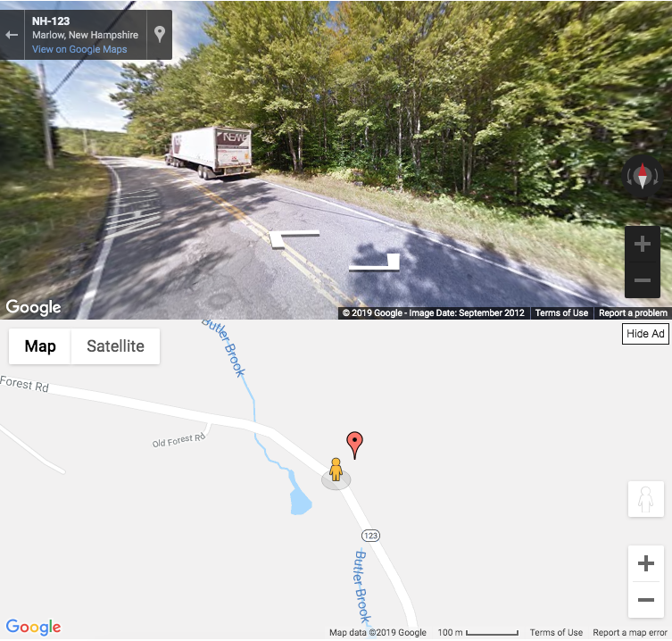Click Report a map error link

(x=629, y=632)
